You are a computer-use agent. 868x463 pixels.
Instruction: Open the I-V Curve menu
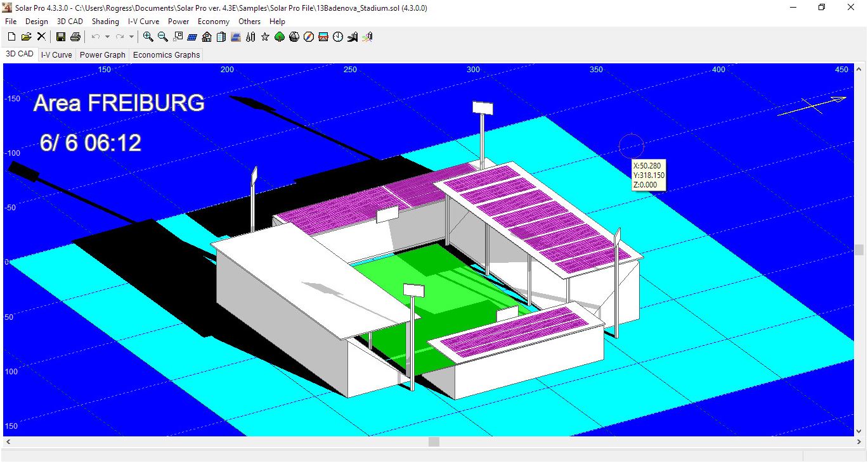click(143, 21)
